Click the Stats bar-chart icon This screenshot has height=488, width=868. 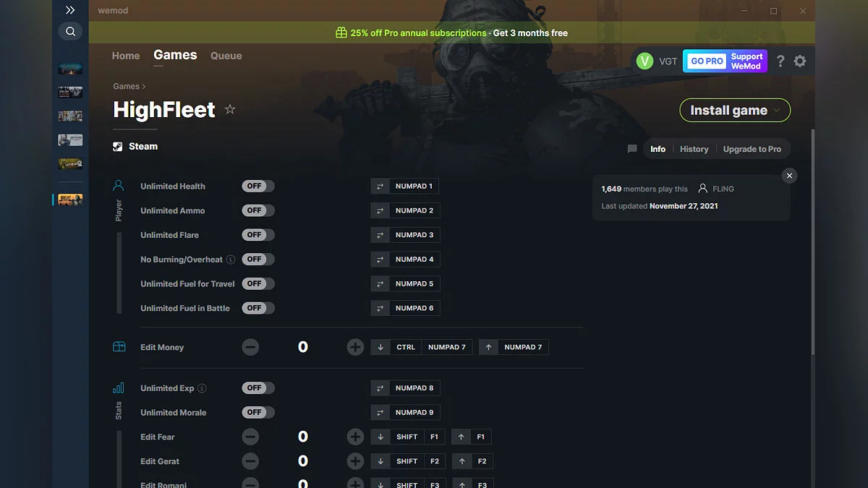(x=119, y=388)
